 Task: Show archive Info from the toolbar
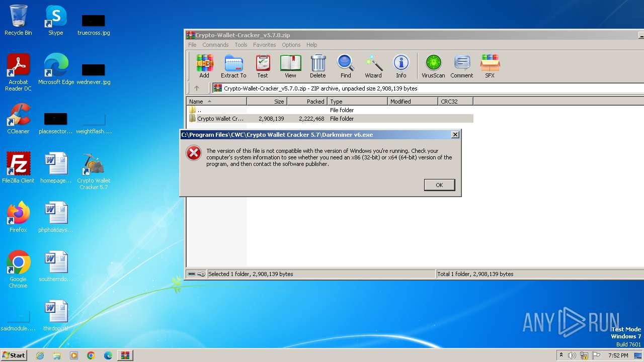click(x=401, y=66)
